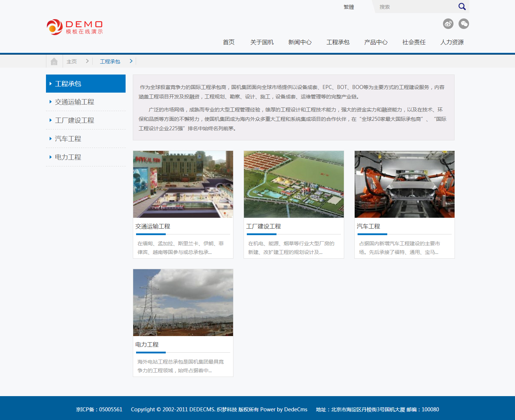Go to 新闻中心 in navigation
515x420 pixels.
pos(300,42)
